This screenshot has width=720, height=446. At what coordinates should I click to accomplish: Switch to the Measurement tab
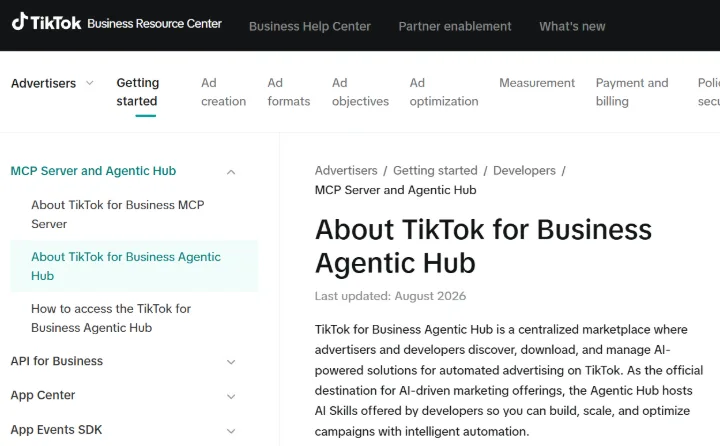coord(537,83)
